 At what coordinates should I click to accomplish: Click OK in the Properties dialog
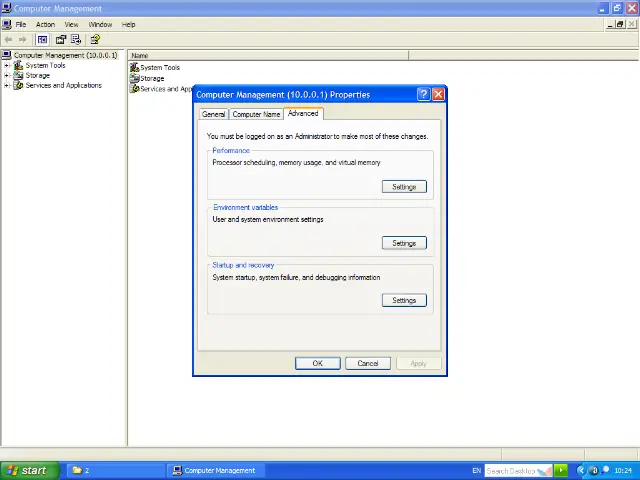pyautogui.click(x=318, y=363)
